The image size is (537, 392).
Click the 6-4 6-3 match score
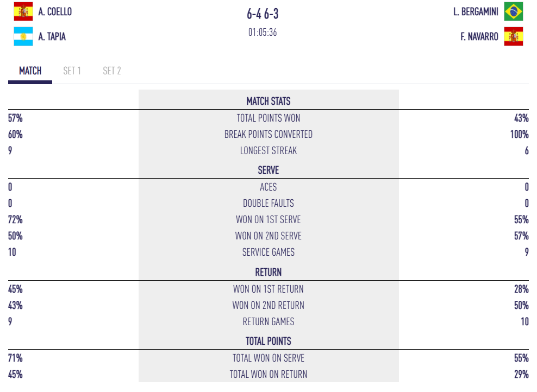coord(263,14)
